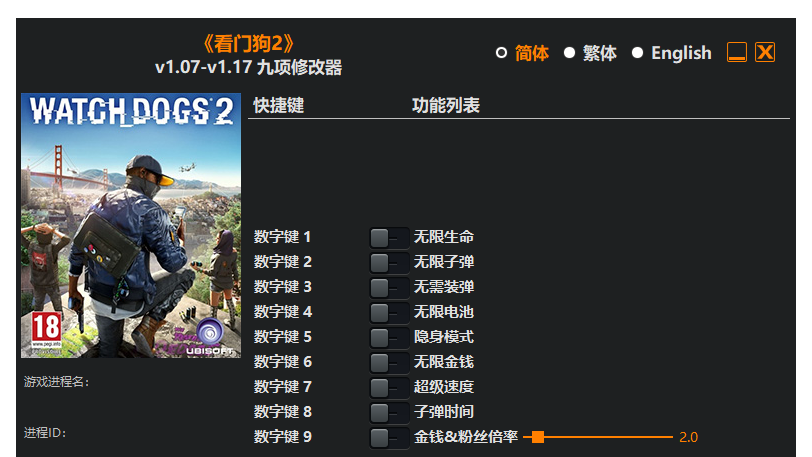Click the 2.0 slider value text
This screenshot has height=457, width=812.
688,437
